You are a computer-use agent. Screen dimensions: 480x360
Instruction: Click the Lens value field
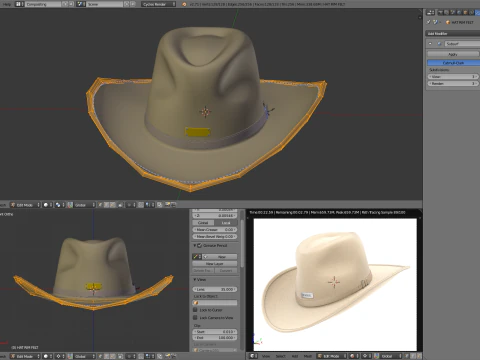215,289
